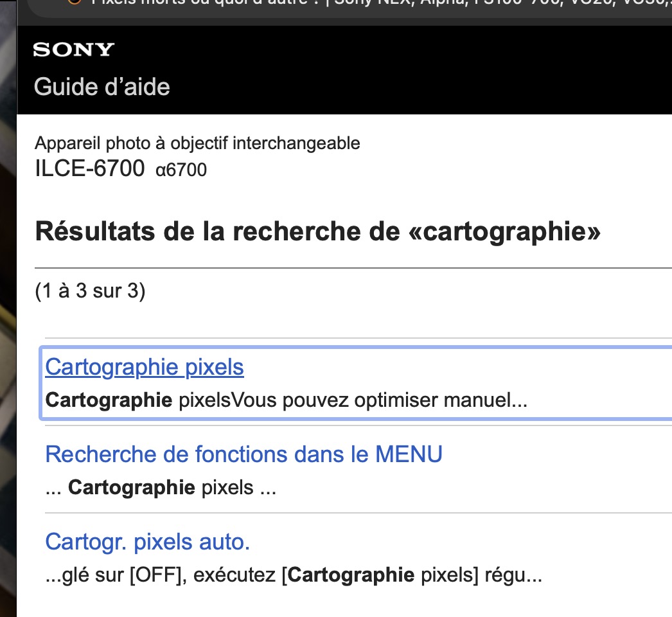This screenshot has width=672, height=617.
Task: Click the orange favicon in the browser tab
Action: pos(75,2)
